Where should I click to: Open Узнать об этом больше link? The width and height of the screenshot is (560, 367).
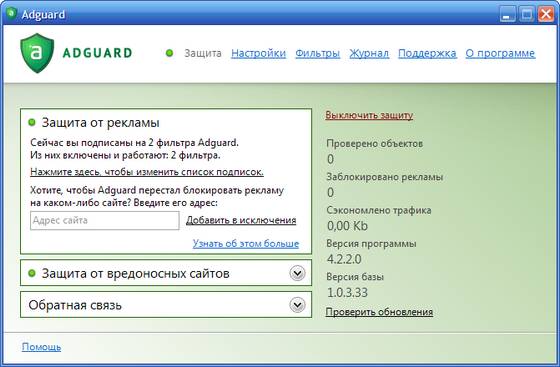pos(246,243)
